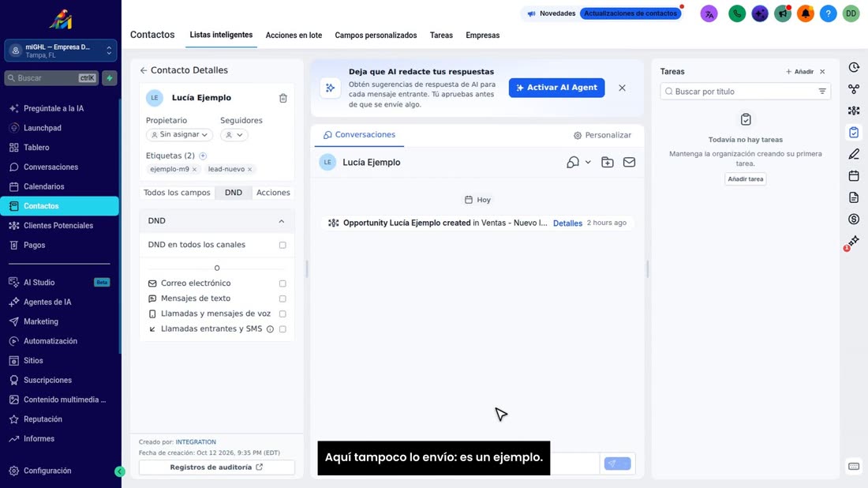Open the opportunities icon in right rail
The width and height of the screenshot is (868, 488).
854,111
